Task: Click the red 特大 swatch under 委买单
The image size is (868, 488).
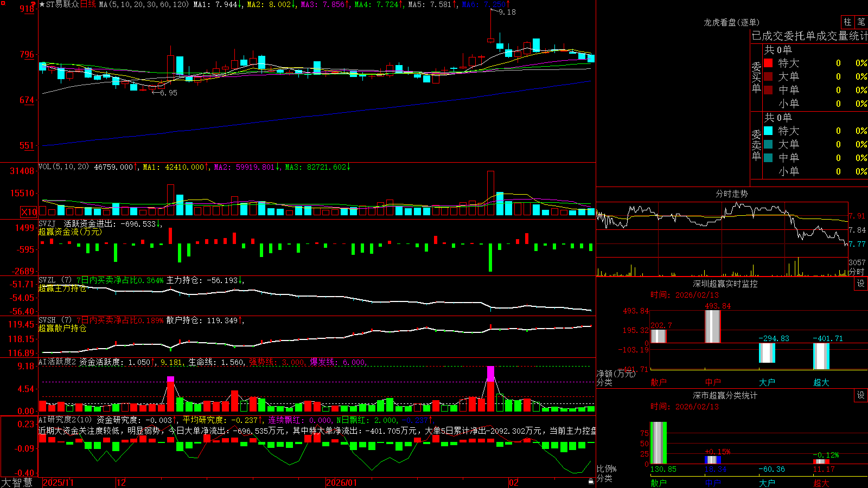Action: (768, 63)
